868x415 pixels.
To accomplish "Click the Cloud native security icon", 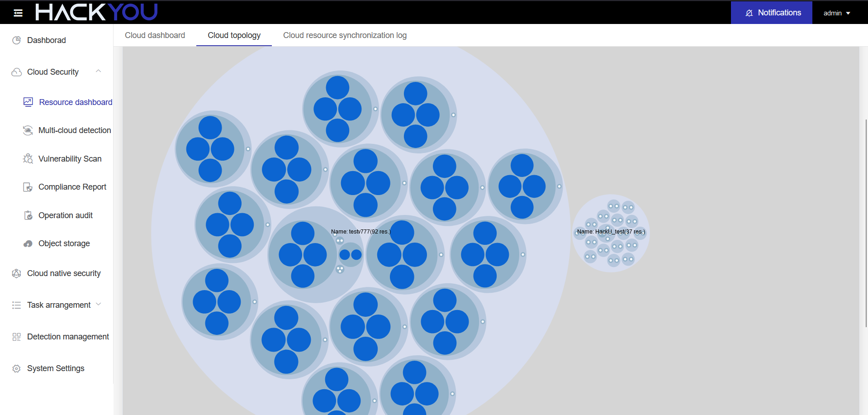I will pyautogui.click(x=17, y=273).
